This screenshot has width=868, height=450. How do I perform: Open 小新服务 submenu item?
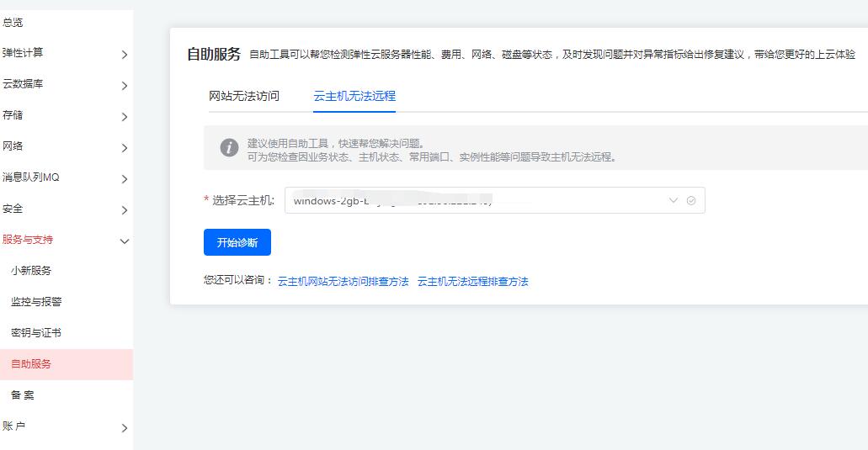pyautogui.click(x=31, y=270)
